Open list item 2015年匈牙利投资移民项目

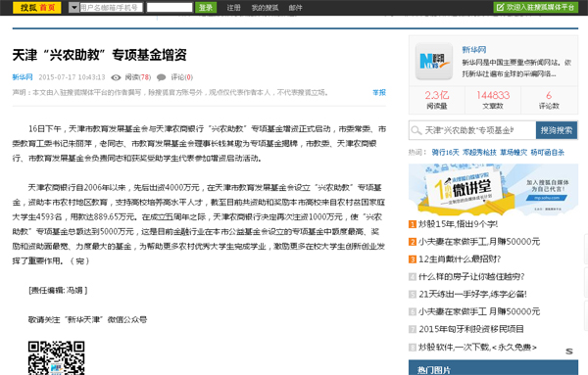point(471,329)
